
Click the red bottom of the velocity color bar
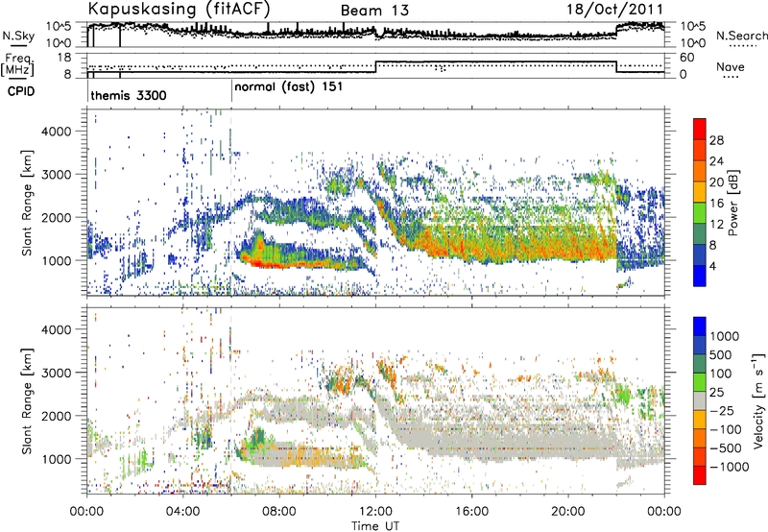pyautogui.click(x=700, y=475)
